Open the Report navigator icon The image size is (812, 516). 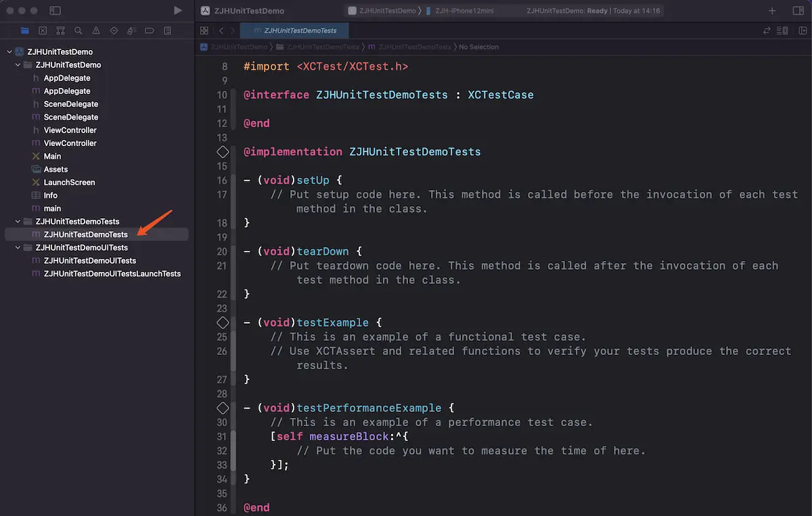tap(167, 30)
